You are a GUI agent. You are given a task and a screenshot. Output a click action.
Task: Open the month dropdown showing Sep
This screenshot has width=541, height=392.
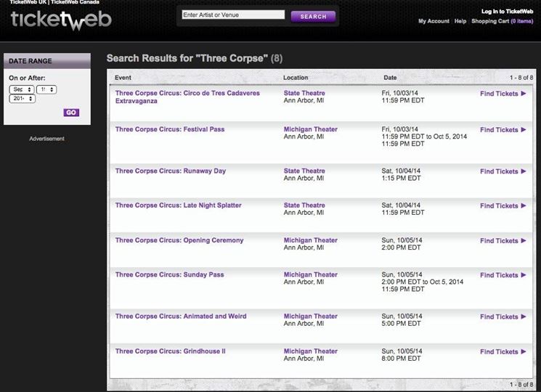click(21, 89)
